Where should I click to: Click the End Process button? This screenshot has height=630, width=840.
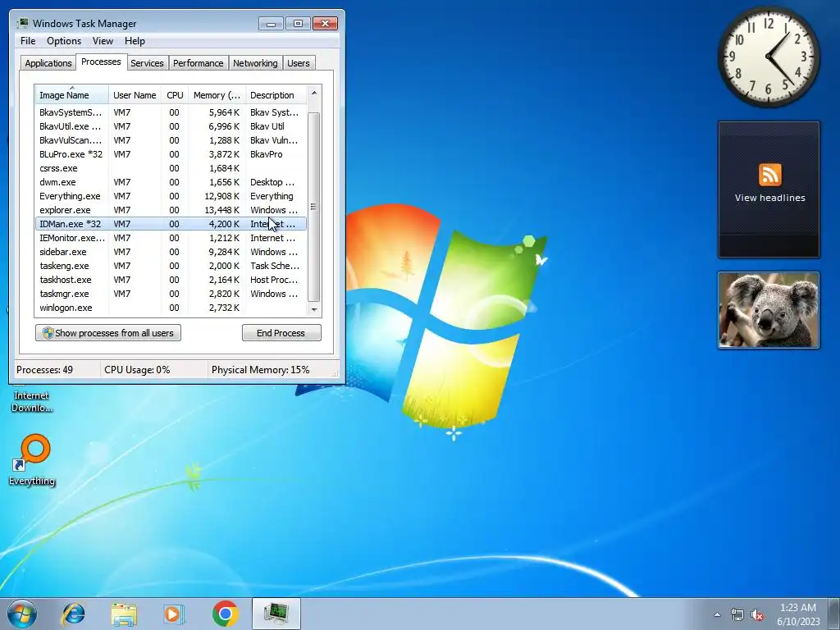pos(281,333)
